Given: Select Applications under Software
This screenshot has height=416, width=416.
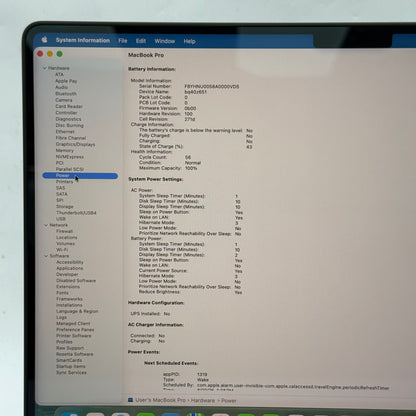Looking at the screenshot, I should click(70, 268).
